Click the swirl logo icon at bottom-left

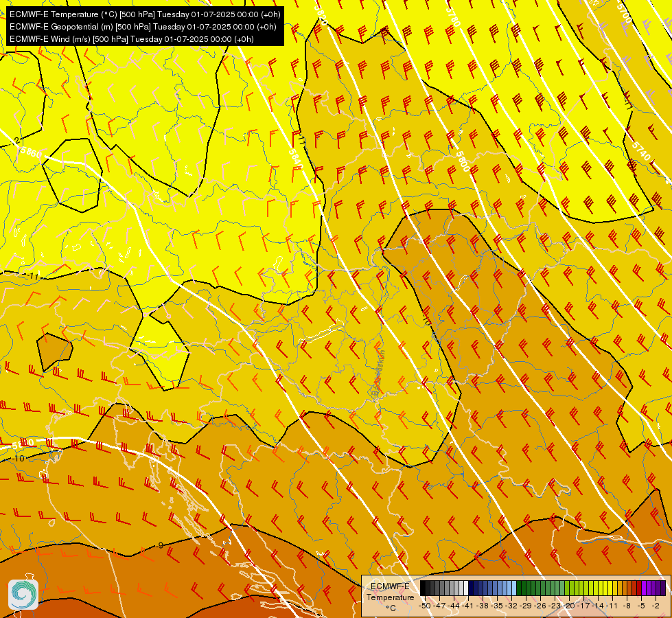point(23,594)
